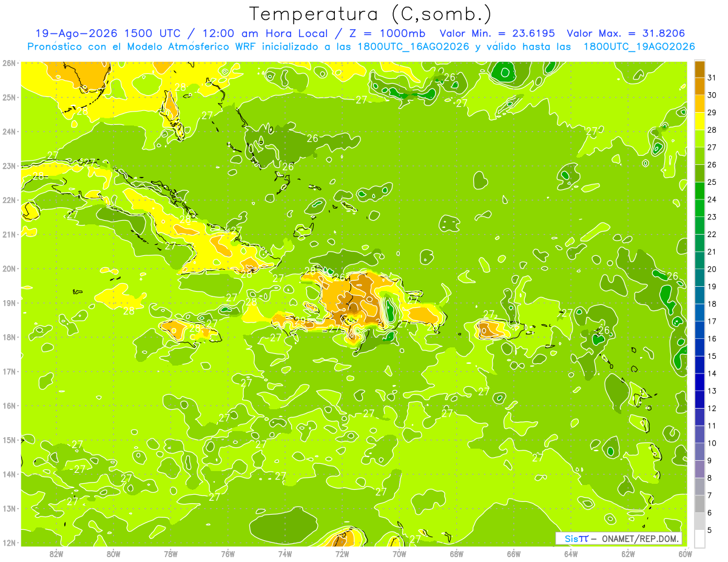Click the "20N" latitude axis label

pyautogui.click(x=9, y=269)
